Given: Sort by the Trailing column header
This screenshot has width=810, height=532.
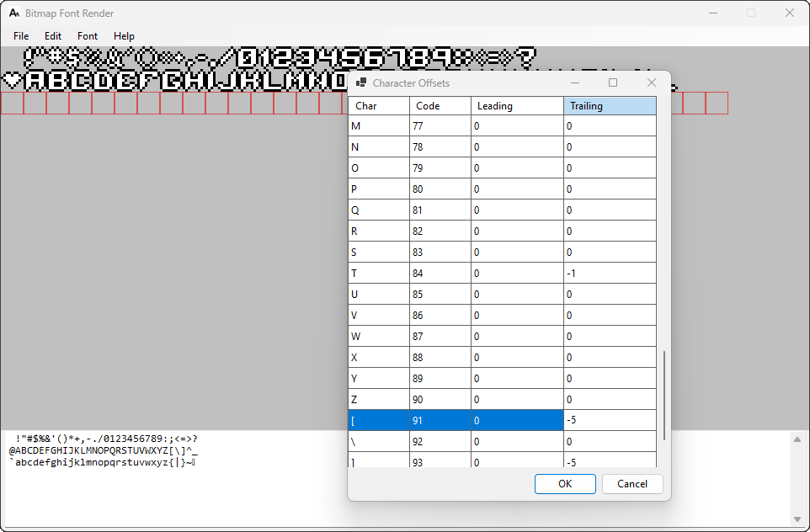Looking at the screenshot, I should pos(610,106).
